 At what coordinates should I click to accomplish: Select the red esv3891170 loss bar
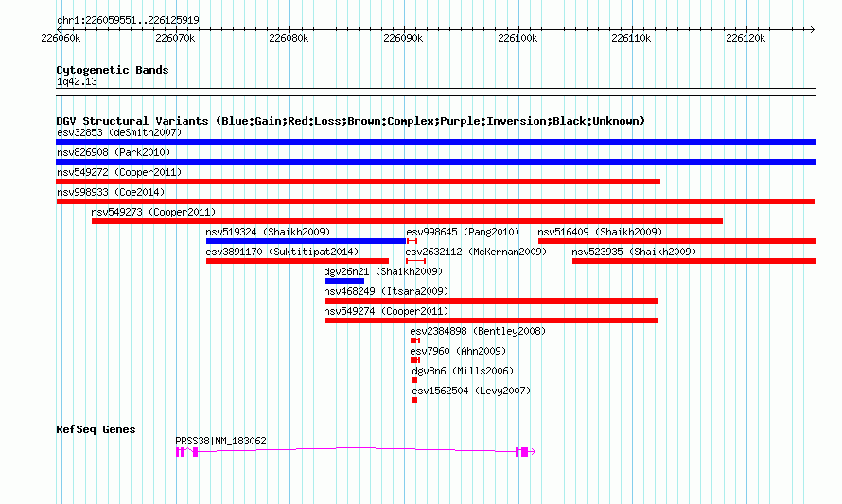(297, 261)
